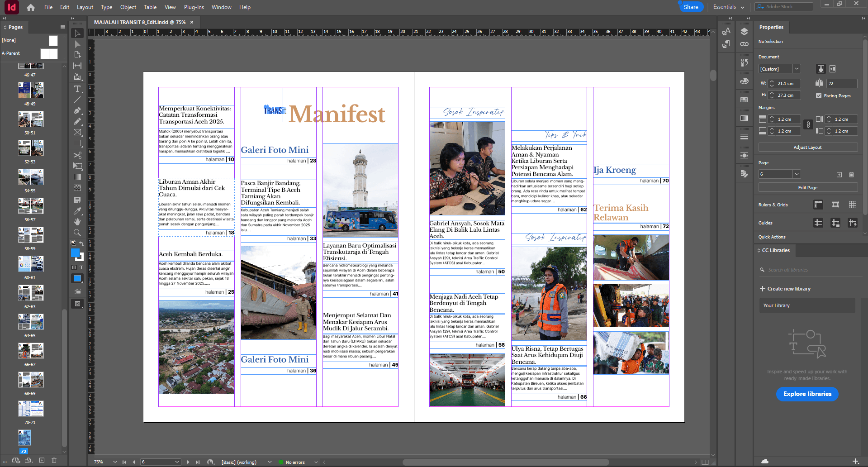Pick the Scissors tool

point(77,155)
